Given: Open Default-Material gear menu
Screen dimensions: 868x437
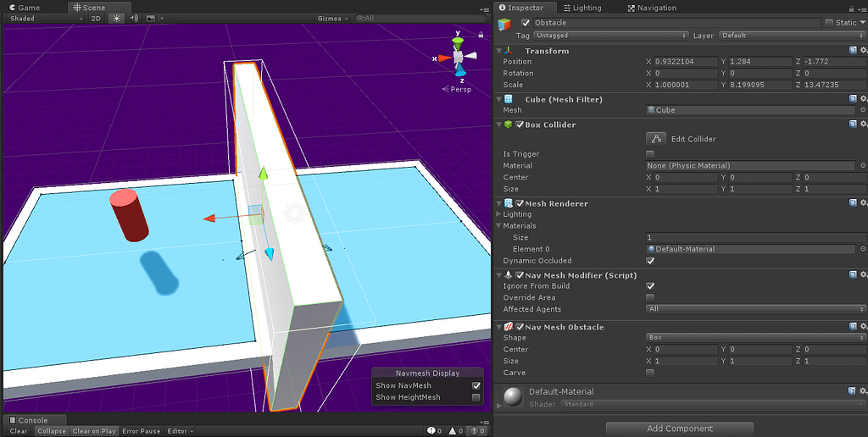Looking at the screenshot, I should coord(863,391).
